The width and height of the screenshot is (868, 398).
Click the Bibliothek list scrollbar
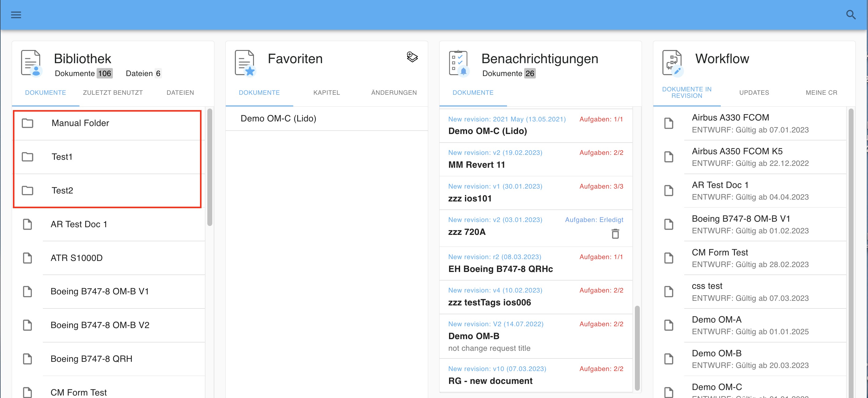(209, 167)
